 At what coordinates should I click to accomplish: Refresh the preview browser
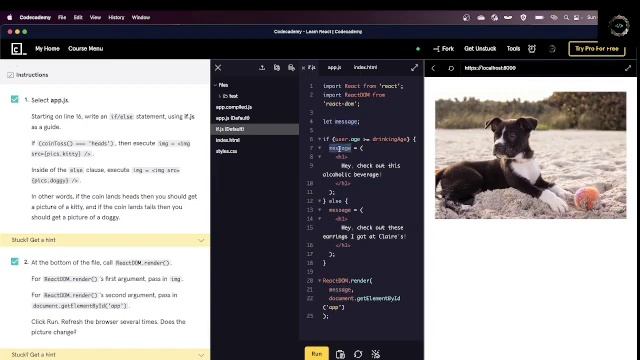click(x=451, y=68)
